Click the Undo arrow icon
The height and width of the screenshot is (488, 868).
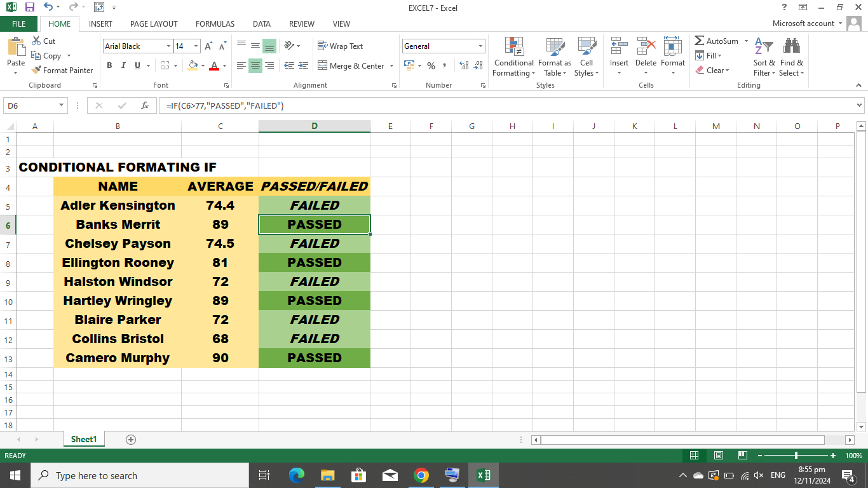click(x=48, y=8)
